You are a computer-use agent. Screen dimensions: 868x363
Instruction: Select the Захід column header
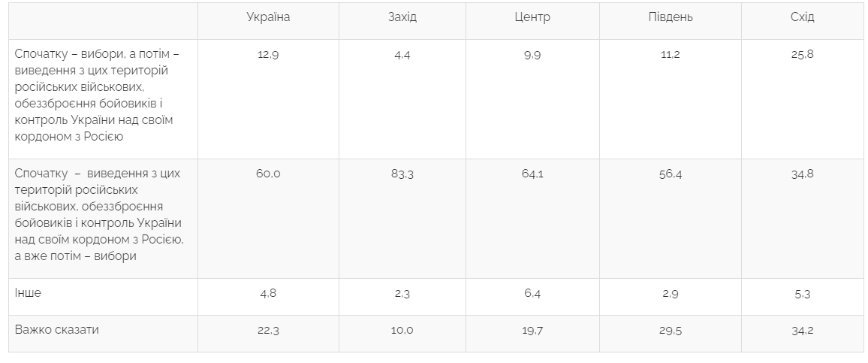402,17
